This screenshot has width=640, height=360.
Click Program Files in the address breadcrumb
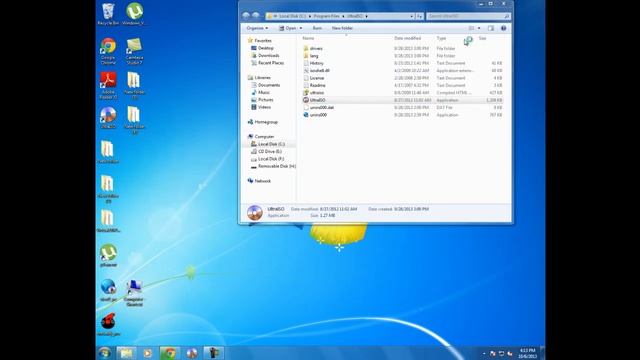coord(327,16)
